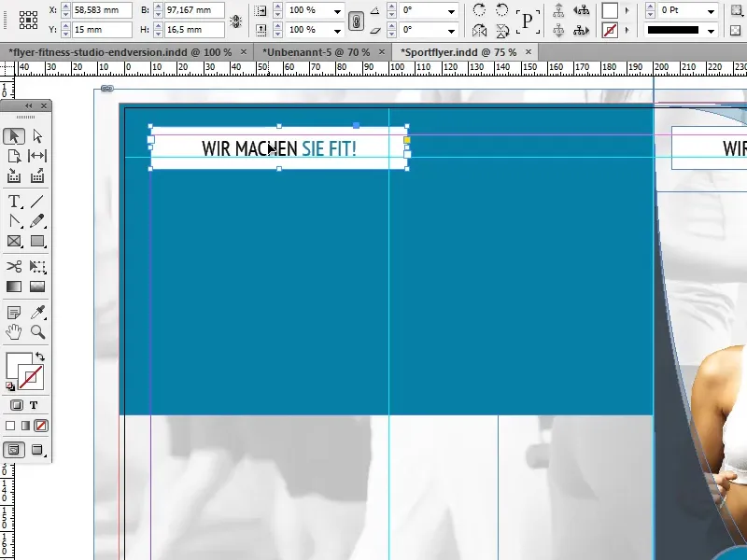Collapse Tools panel with double arrows
This screenshot has height=560, width=747.
[29, 105]
